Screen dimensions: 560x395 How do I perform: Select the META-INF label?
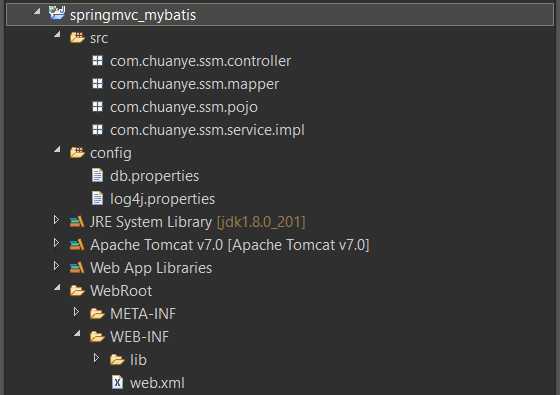click(x=143, y=314)
